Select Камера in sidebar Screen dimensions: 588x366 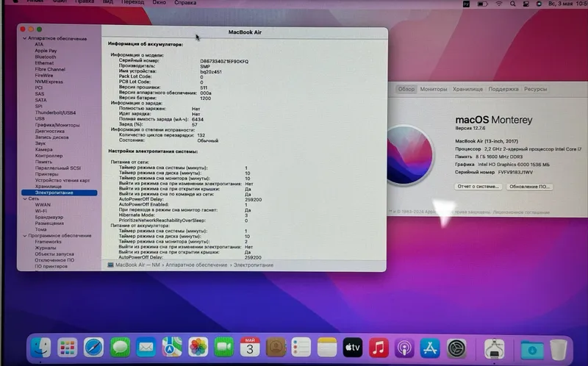[43, 150]
